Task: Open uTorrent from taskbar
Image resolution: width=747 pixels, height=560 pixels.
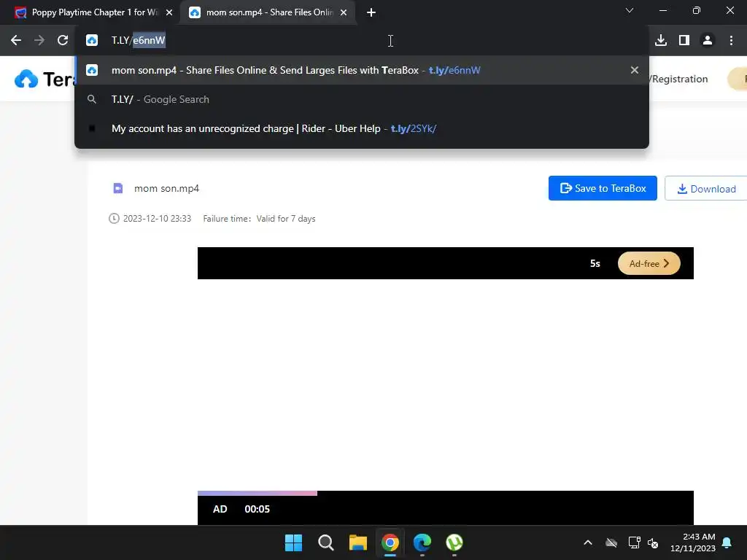Action: pos(454,542)
